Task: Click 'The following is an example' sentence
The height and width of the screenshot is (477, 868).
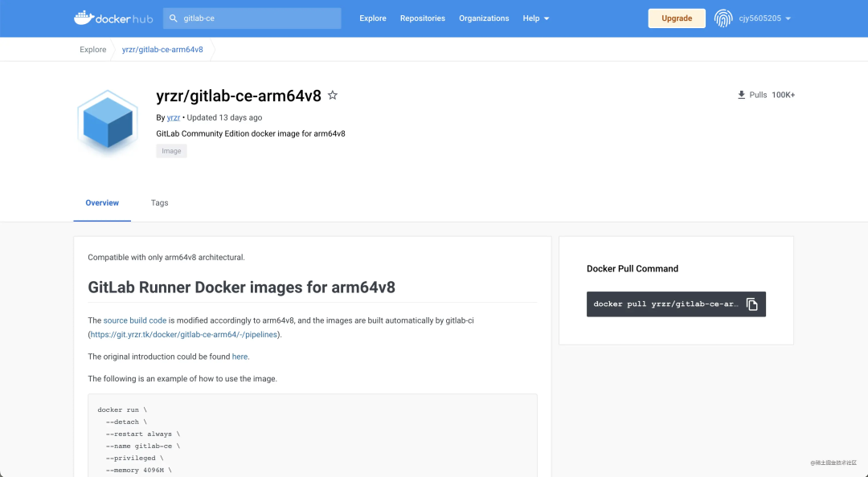Action: point(182,378)
